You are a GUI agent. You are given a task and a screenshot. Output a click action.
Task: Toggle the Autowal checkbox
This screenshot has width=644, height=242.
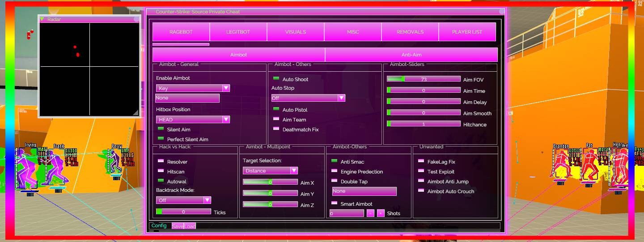(x=161, y=181)
